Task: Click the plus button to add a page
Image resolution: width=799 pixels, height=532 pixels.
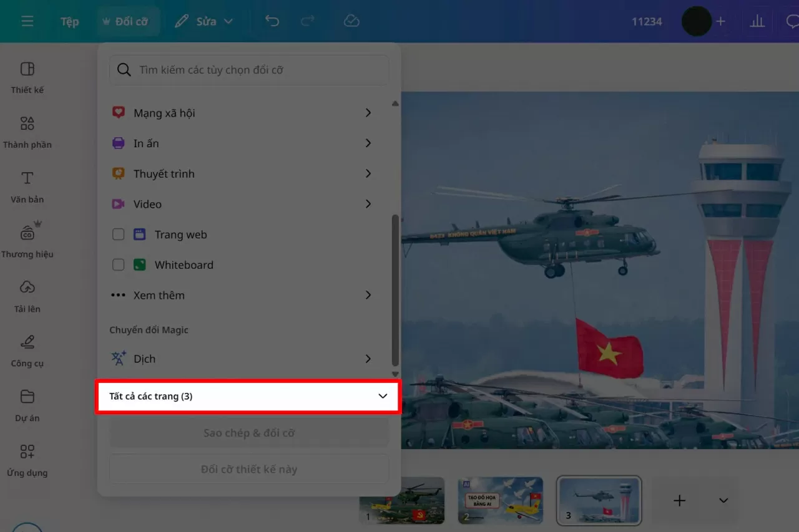Action: [x=679, y=500]
